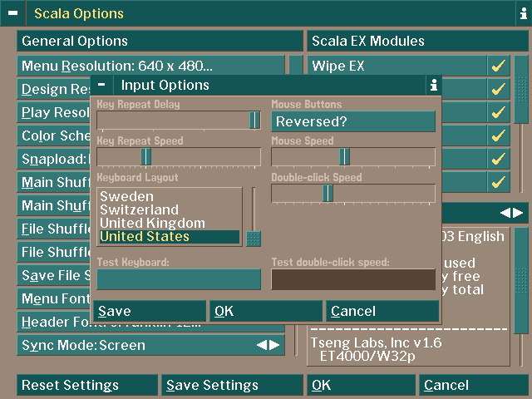Viewport: 532px width, 399px height.
Task: Open the Menu Resolution 640 x 480 option
Action: pos(151,66)
